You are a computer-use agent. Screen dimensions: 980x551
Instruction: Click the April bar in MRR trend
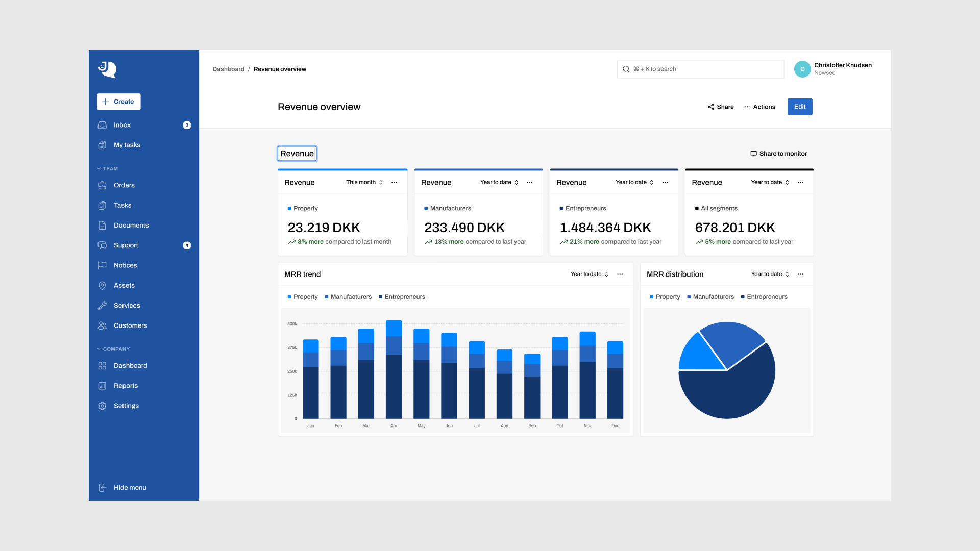click(394, 369)
